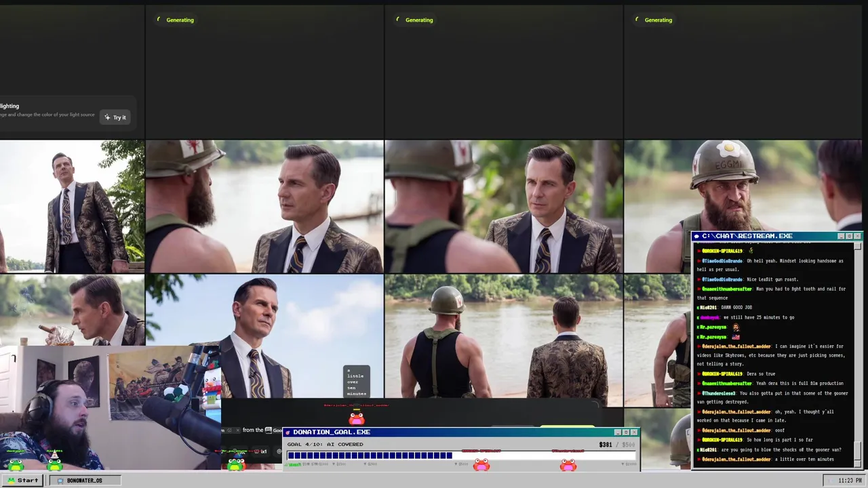Click the chat window's title icon

[696, 236]
